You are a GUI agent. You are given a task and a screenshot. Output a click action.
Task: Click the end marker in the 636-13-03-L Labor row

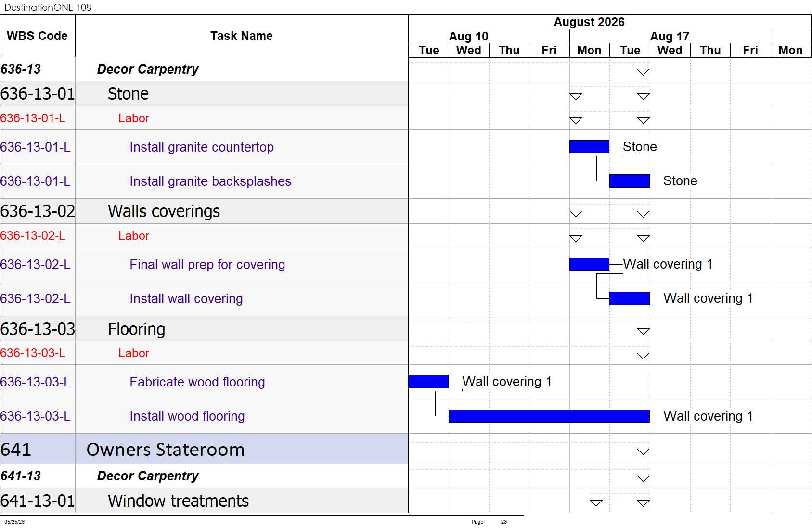pos(643,356)
